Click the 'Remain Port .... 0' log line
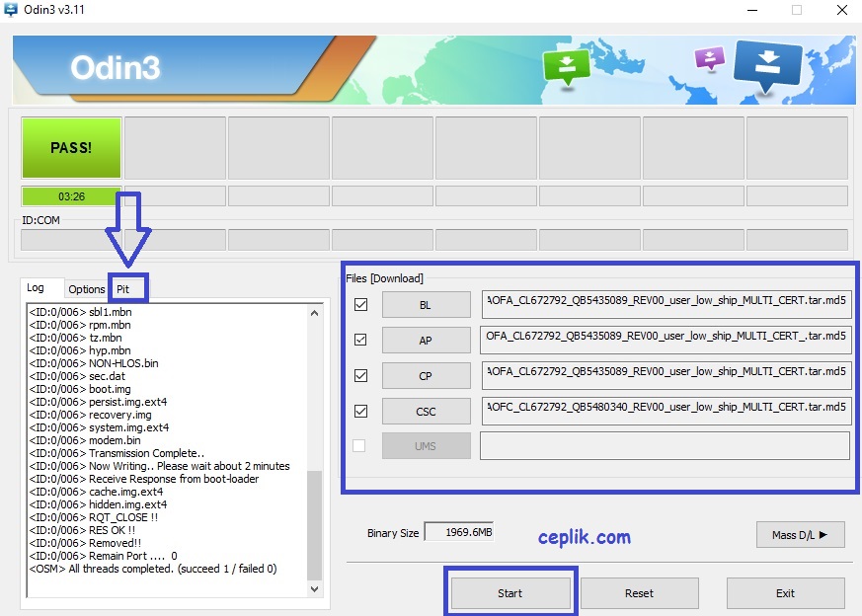862x616 pixels. coord(103,556)
